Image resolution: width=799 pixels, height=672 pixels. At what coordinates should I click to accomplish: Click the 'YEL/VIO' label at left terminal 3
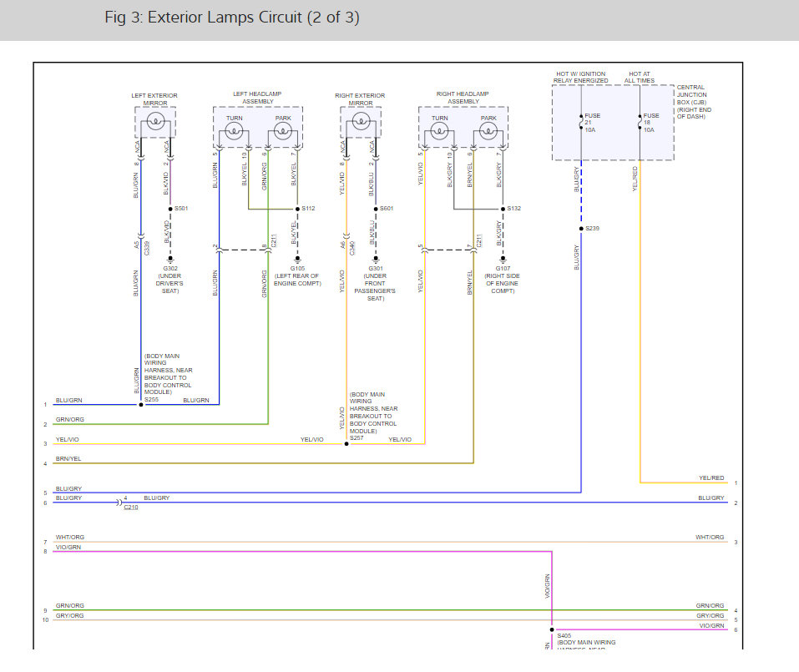[x=68, y=440]
